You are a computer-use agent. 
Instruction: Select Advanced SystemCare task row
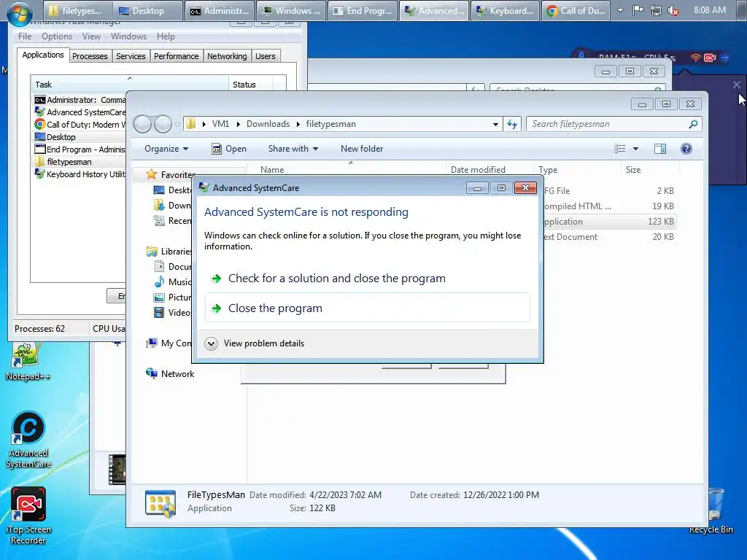click(80, 112)
